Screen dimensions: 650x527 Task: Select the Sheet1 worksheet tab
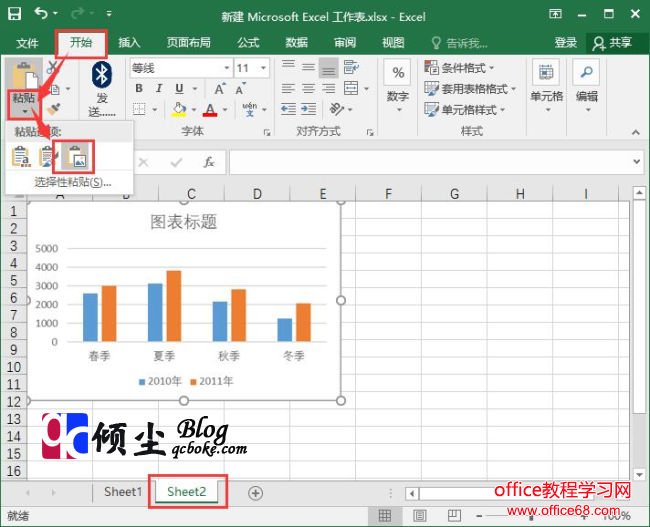pos(123,492)
